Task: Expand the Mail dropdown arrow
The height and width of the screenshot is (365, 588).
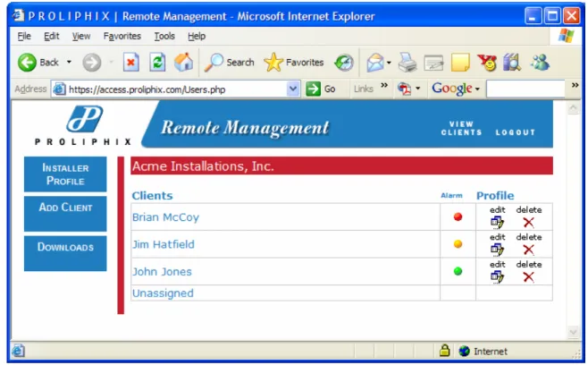Action: 389,63
